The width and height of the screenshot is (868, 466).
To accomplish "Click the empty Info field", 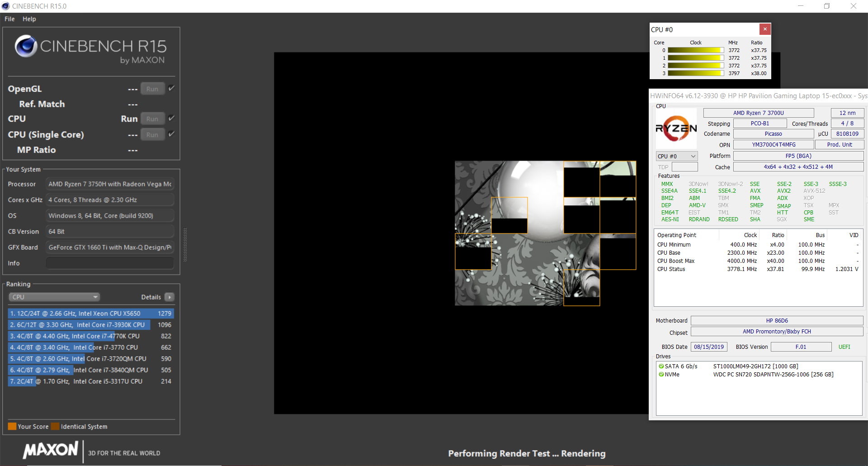I will pyautogui.click(x=110, y=263).
